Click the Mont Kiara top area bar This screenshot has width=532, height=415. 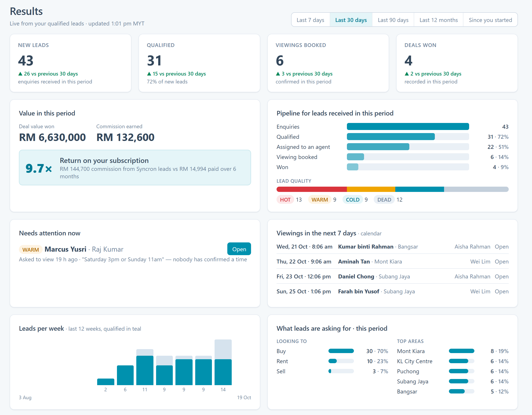[x=461, y=351]
